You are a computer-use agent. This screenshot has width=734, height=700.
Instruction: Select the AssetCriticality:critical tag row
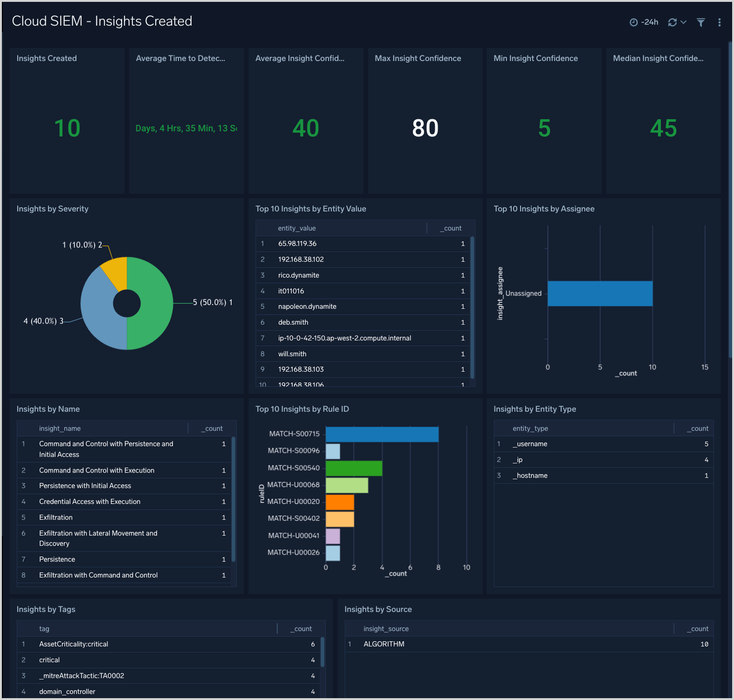pos(74,644)
